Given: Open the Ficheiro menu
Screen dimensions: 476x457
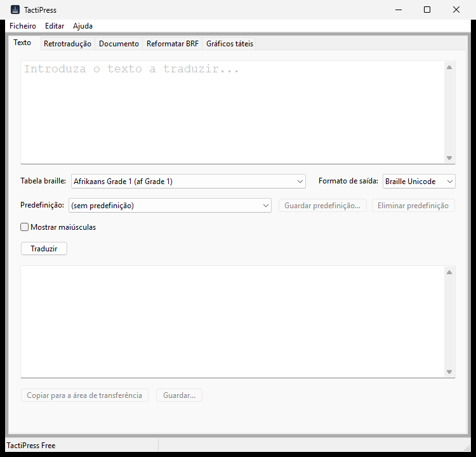Looking at the screenshot, I should coord(23,26).
